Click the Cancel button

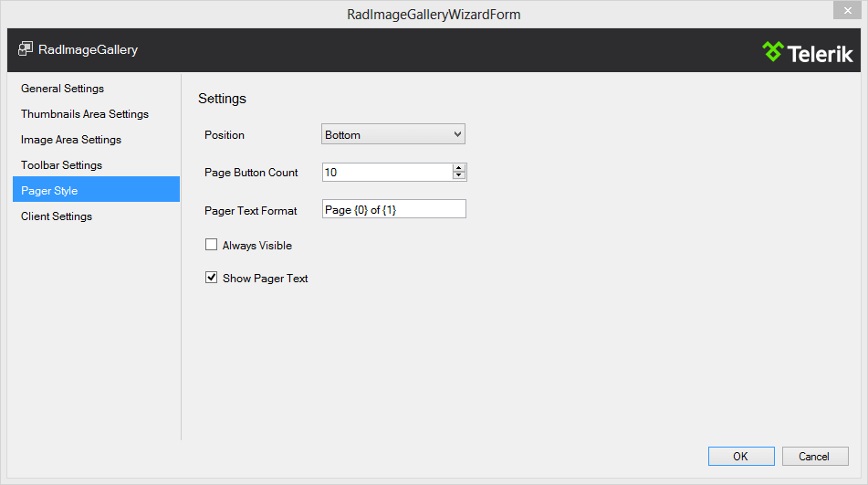[x=813, y=457]
